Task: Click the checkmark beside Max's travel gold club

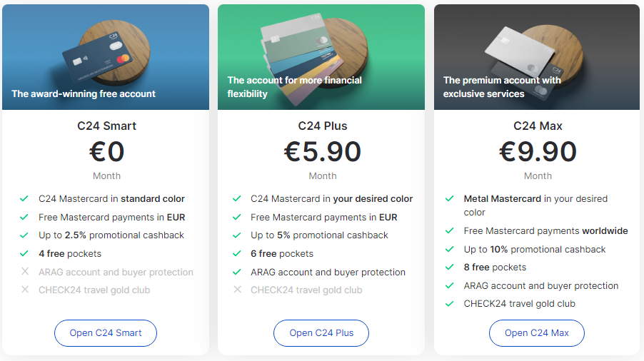Action: pos(449,304)
